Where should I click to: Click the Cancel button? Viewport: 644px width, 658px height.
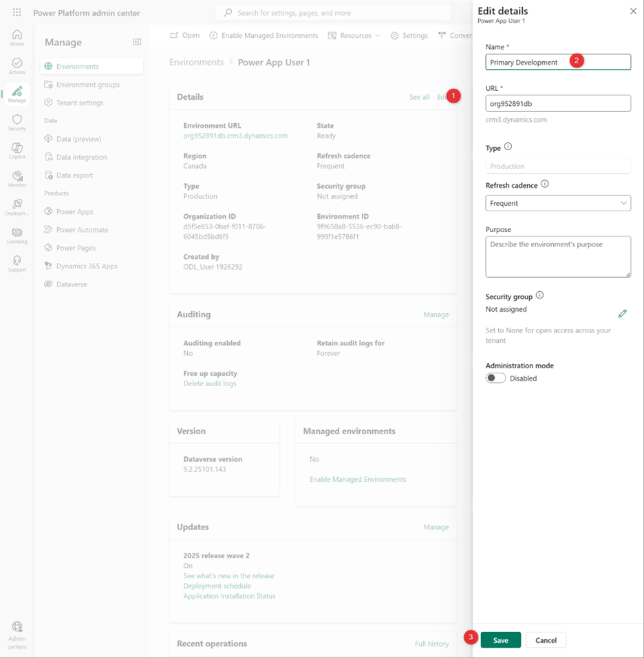[x=546, y=640]
